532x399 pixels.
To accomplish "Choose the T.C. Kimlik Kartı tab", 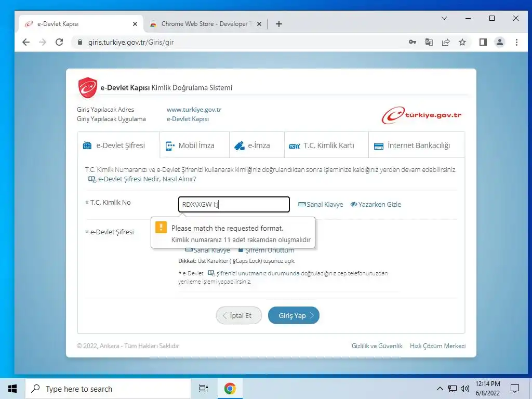I will [x=326, y=145].
